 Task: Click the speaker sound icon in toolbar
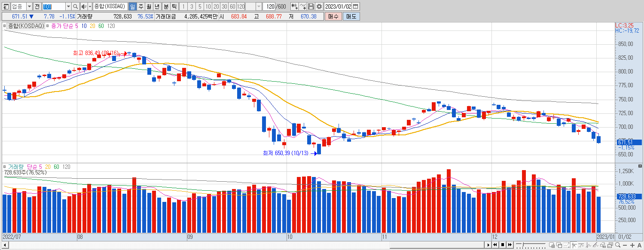[84, 6]
